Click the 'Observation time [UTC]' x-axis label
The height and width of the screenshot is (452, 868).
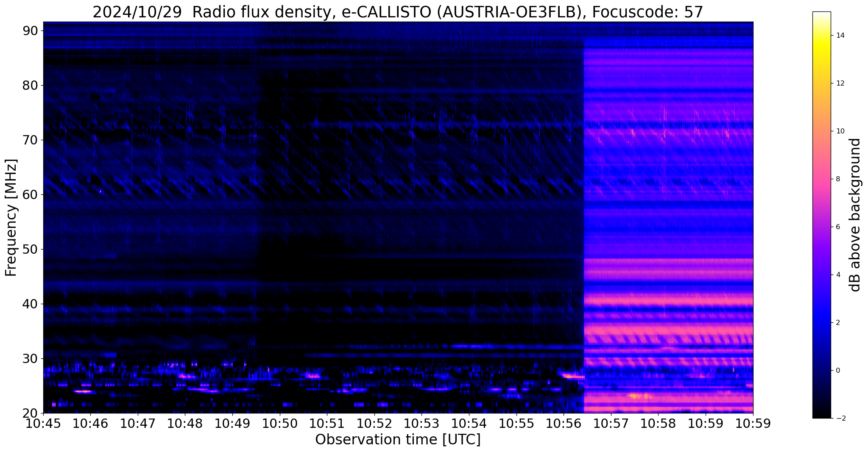click(398, 440)
